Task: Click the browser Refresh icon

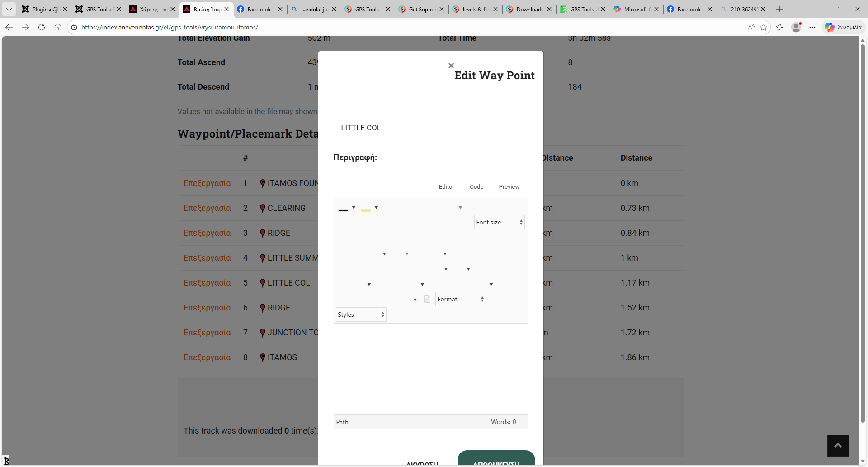Action: click(x=42, y=27)
